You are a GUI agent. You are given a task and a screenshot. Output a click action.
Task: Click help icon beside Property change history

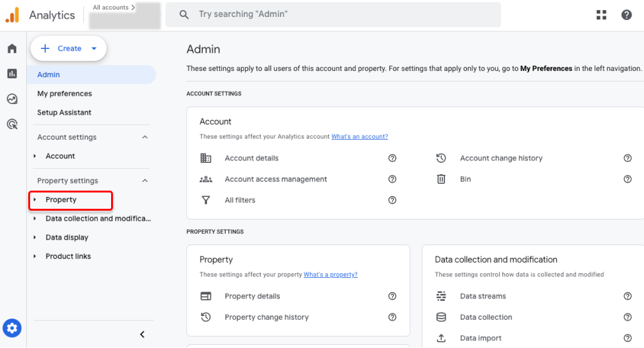click(x=392, y=317)
